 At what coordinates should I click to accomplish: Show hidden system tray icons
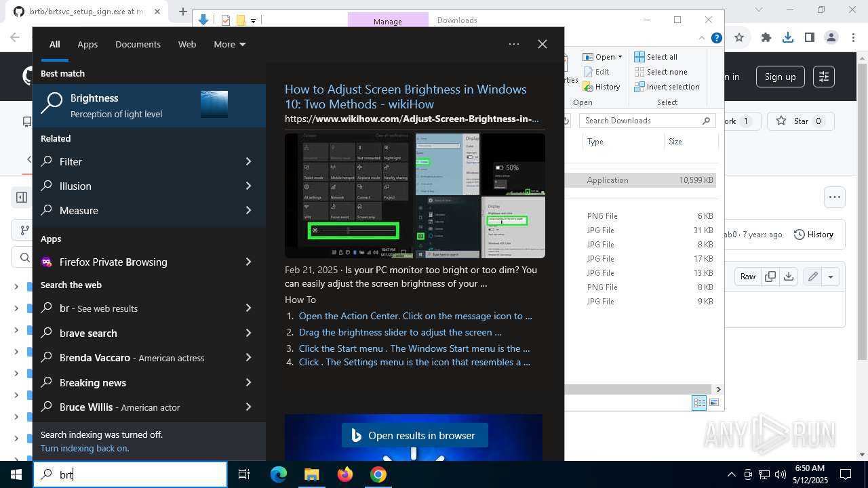tap(731, 474)
